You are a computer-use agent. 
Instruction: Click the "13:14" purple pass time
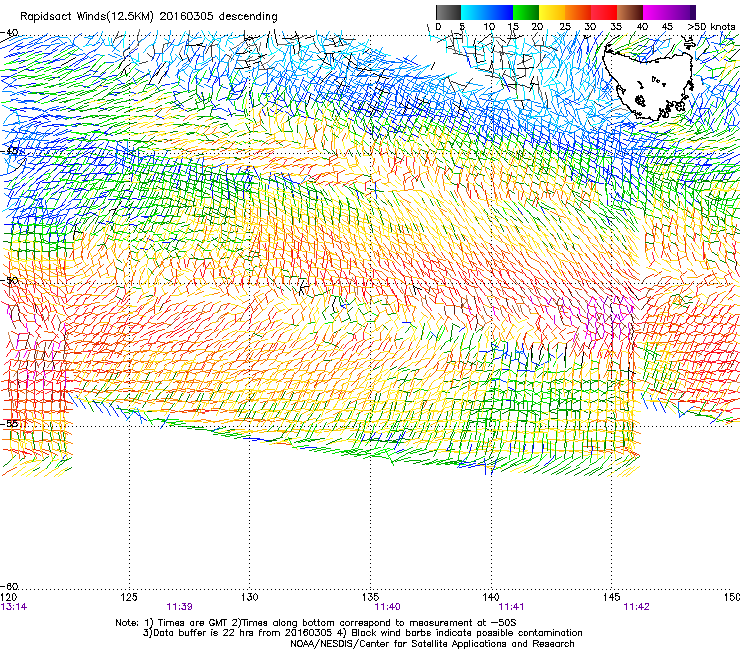tap(14, 607)
